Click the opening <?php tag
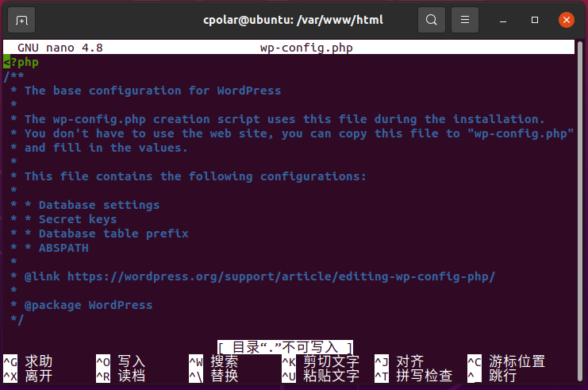This screenshot has height=390, width=588. tap(21, 62)
